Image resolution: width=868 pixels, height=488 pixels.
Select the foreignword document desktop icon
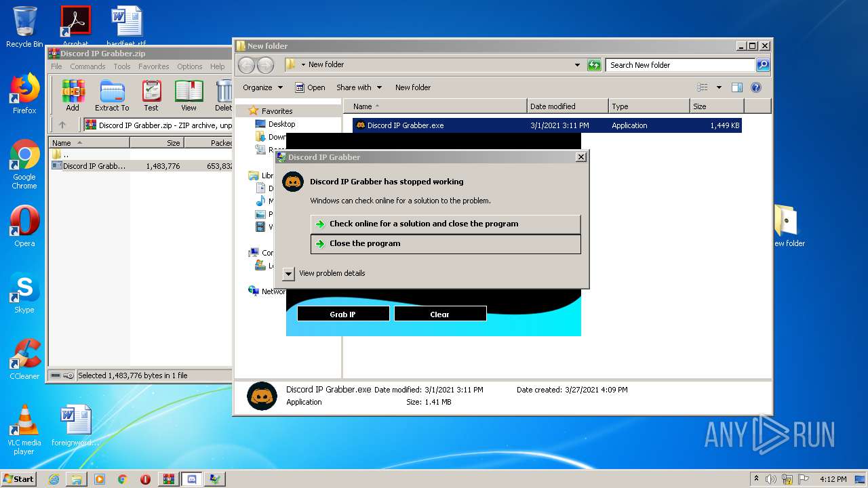[x=75, y=426]
